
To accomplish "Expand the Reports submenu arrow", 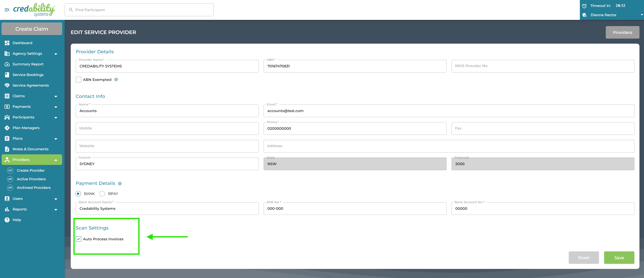I will [x=56, y=210].
